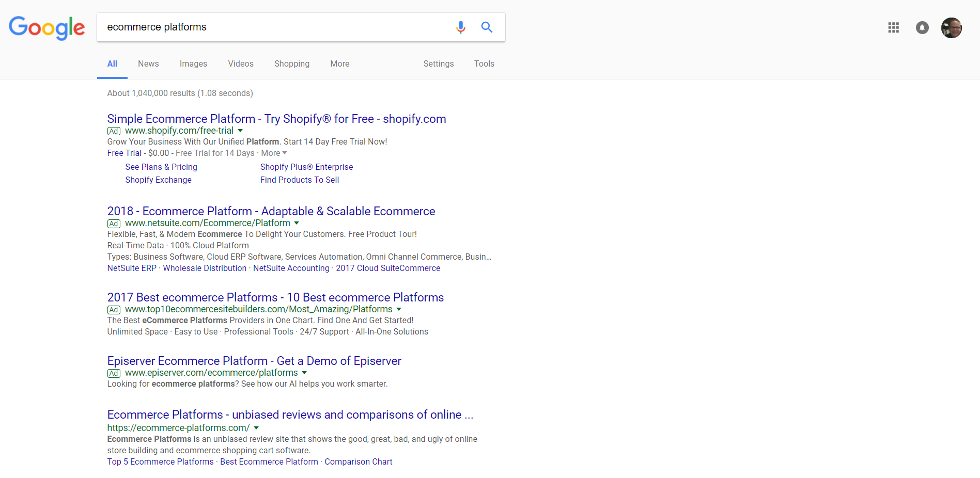
Task: Expand the More arrow in Shopify ad
Action: point(285,153)
